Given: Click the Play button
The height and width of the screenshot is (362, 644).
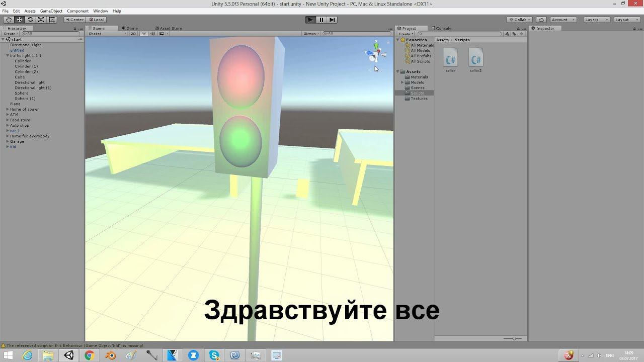Looking at the screenshot, I should point(310,20).
